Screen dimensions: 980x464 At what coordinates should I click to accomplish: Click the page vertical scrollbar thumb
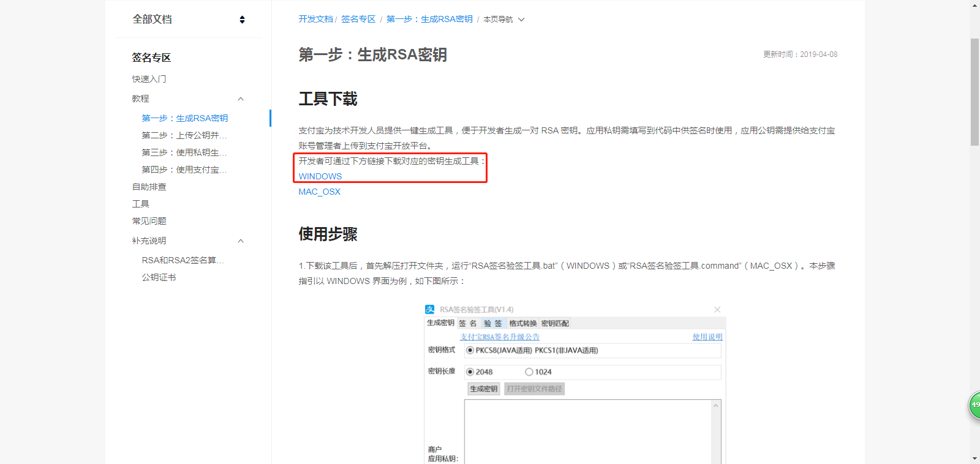[x=974, y=92]
